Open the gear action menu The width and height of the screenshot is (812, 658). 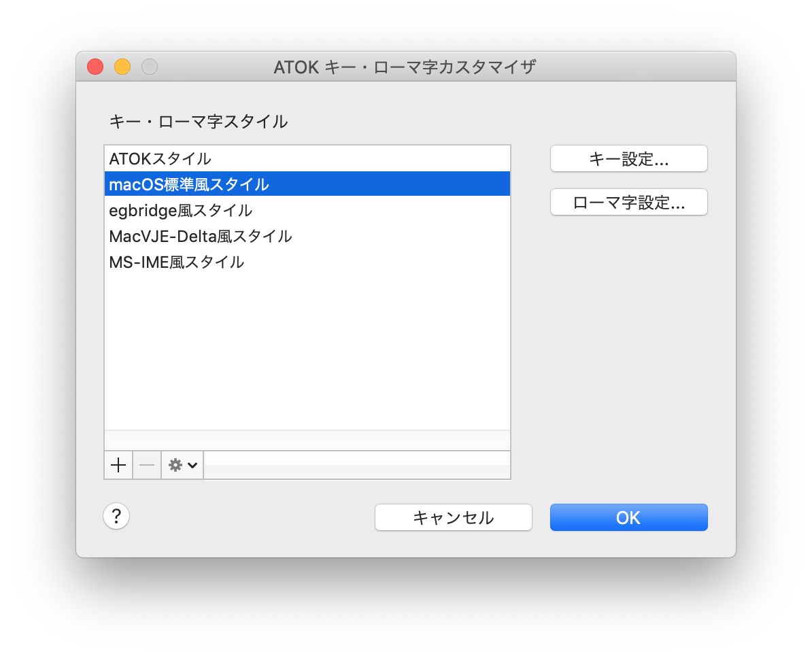[182, 465]
